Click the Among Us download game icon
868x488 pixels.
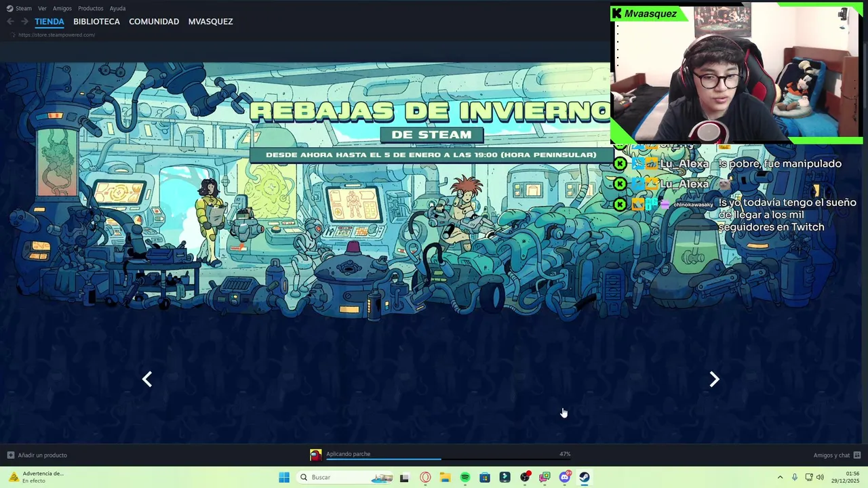[x=315, y=455]
